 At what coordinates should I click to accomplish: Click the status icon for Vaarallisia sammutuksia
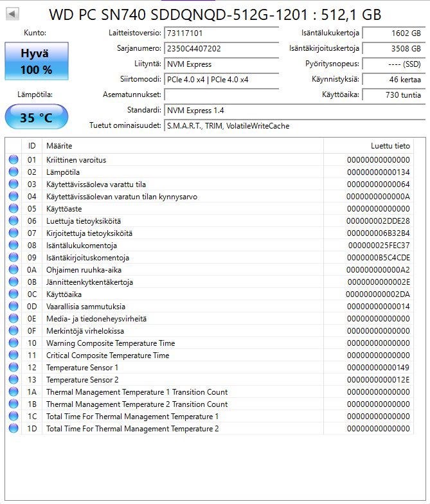click(13, 306)
